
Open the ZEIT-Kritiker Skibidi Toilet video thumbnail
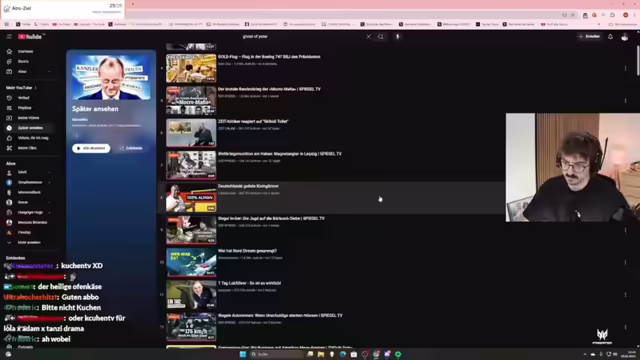[191, 133]
